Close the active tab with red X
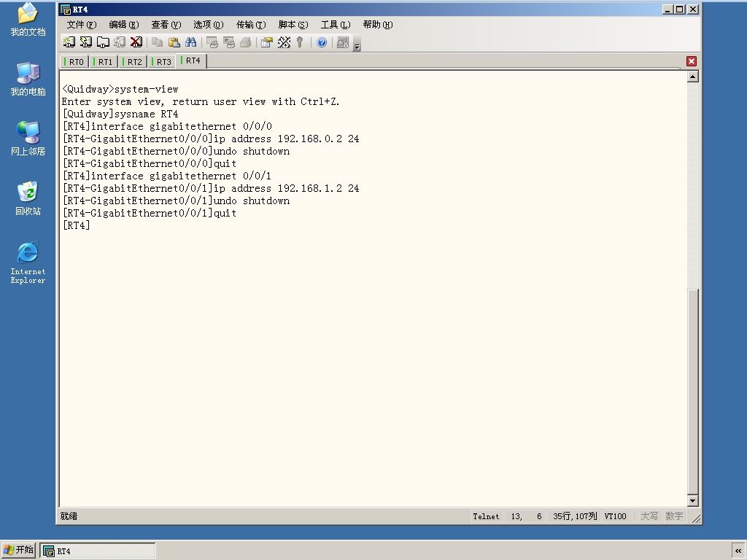This screenshot has width=747, height=560. (x=692, y=61)
